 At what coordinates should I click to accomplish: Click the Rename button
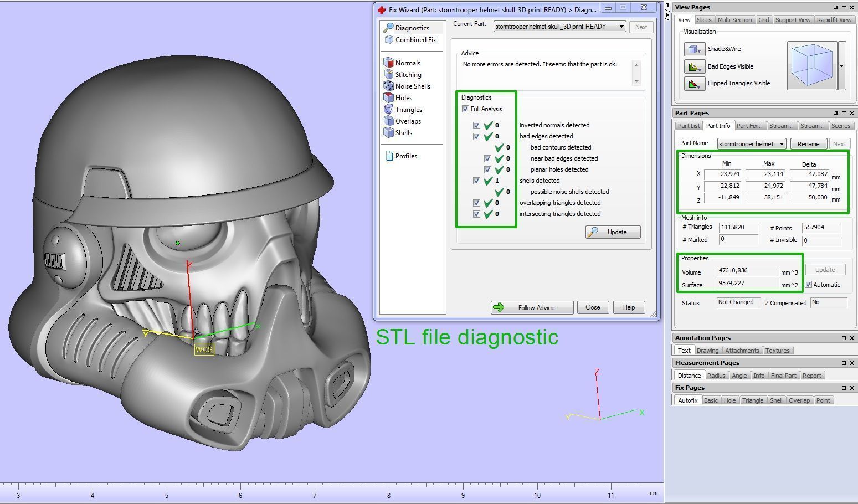(x=808, y=144)
